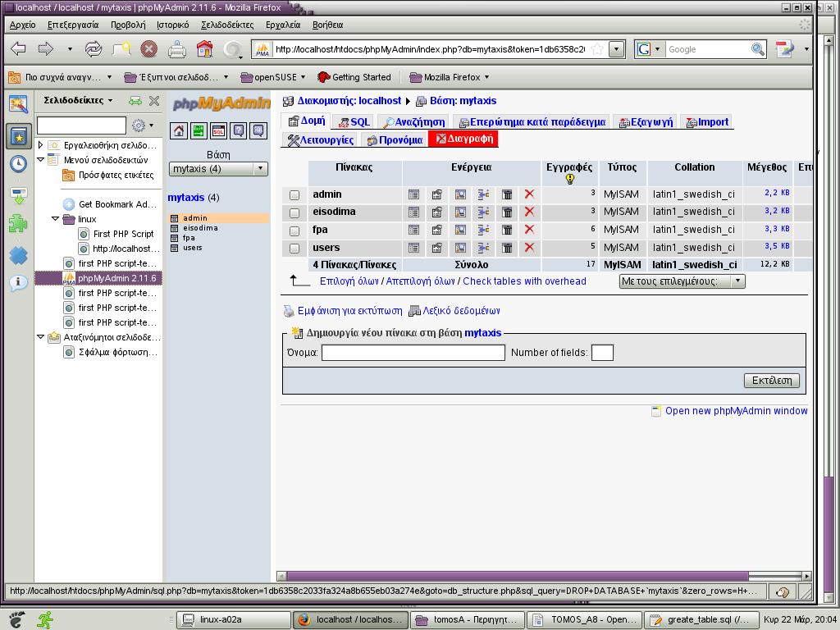840x630 pixels.
Task: Open the Σελιδοδείκτες menu
Action: click(227, 25)
